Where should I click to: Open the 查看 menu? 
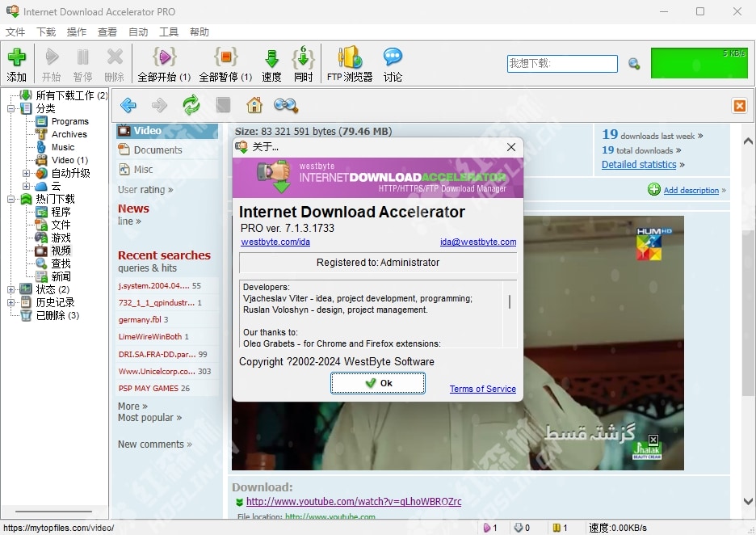coord(107,32)
